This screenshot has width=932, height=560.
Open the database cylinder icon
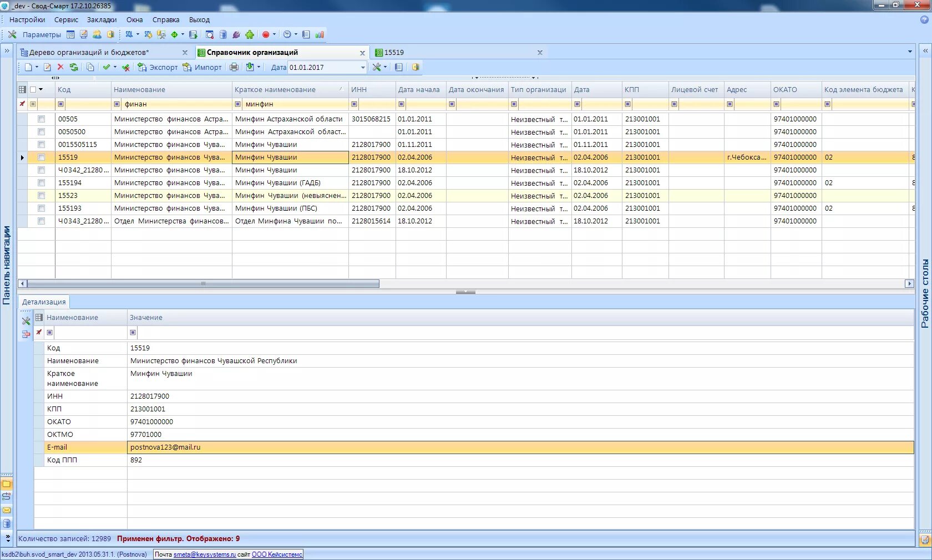[223, 34]
